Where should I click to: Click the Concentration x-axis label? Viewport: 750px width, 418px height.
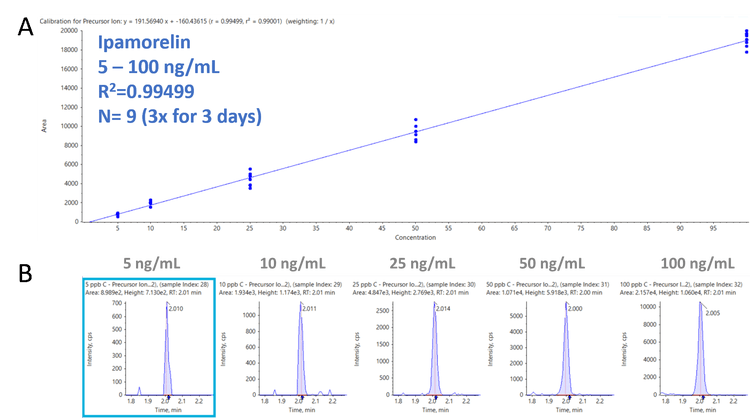[414, 239]
